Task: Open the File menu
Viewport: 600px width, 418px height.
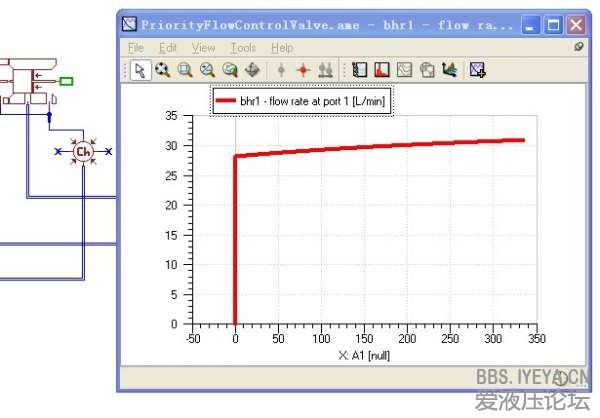Action: (x=135, y=47)
